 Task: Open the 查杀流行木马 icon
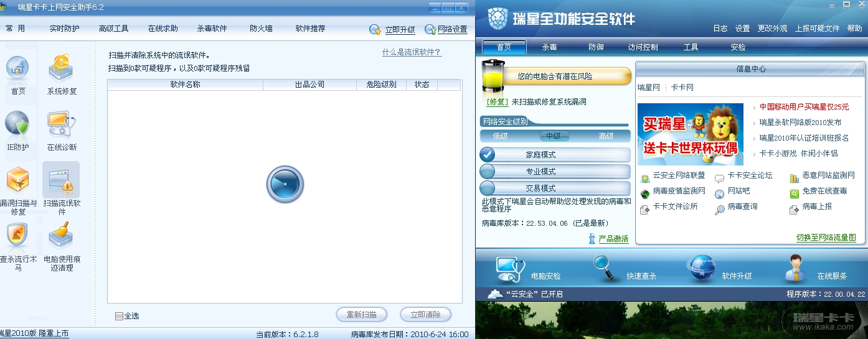click(x=17, y=236)
